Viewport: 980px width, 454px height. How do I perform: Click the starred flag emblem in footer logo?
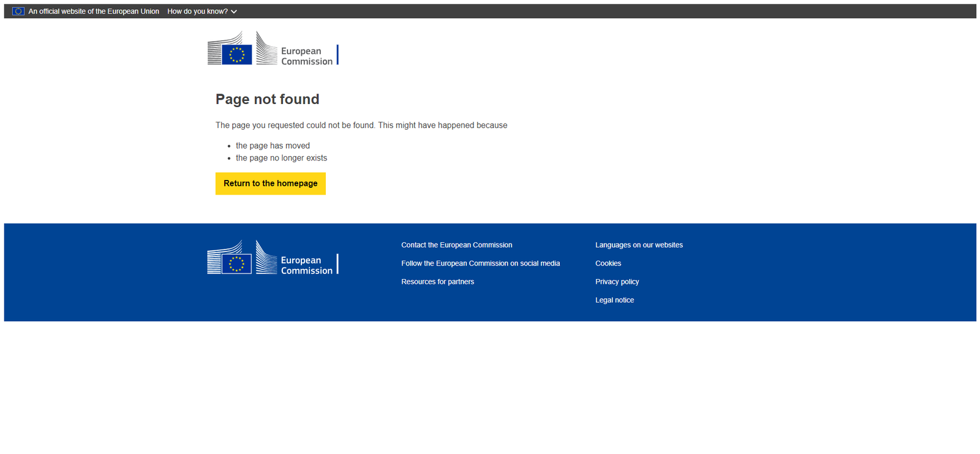point(236,264)
